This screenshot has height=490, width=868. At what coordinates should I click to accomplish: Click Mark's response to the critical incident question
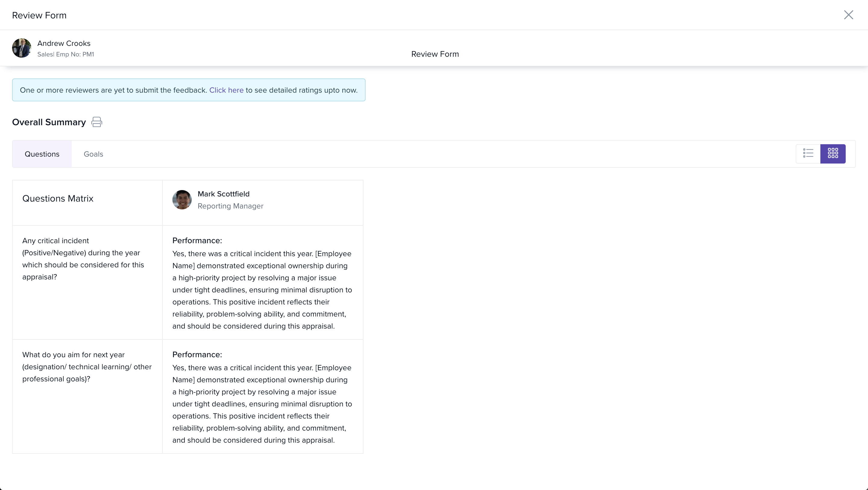click(262, 290)
